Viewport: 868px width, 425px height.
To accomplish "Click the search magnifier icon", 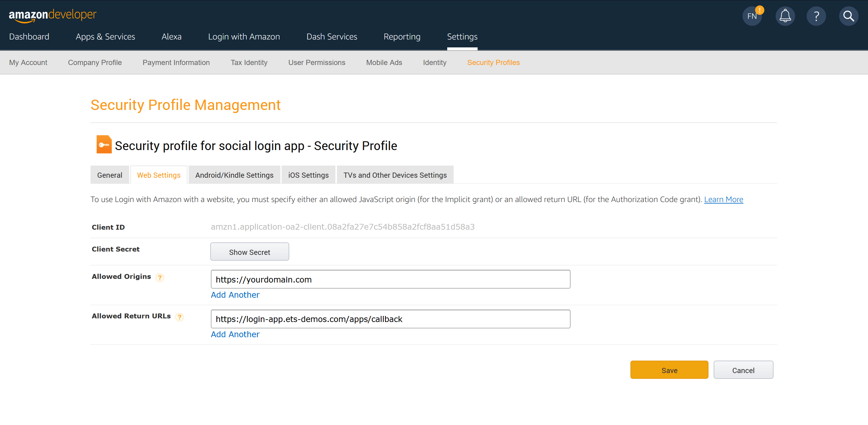I will coord(849,16).
